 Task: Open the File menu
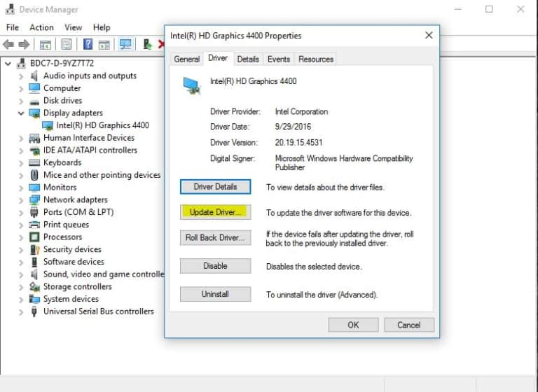[13, 27]
